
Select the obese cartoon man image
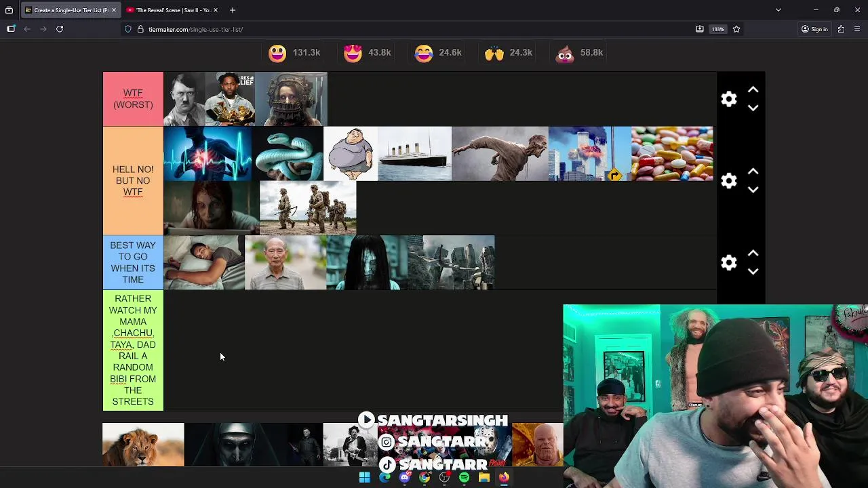351,154
